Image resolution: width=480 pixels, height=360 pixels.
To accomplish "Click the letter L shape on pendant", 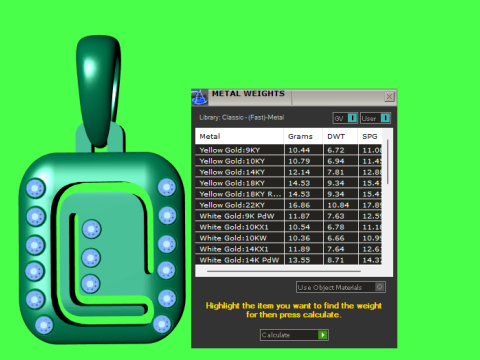I will point(106,253).
